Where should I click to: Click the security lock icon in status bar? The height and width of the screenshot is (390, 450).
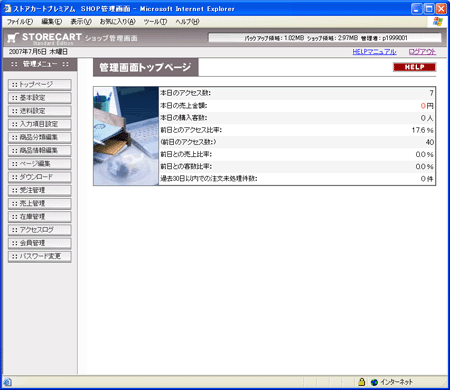click(362, 382)
